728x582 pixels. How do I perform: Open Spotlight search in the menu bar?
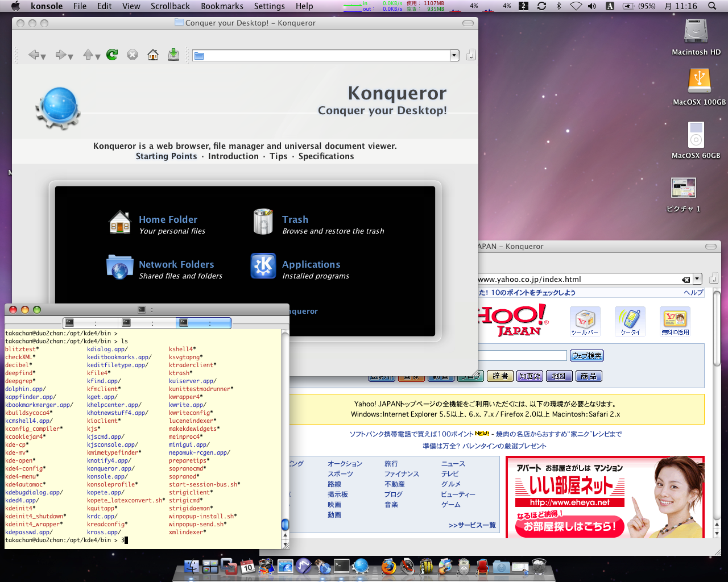point(712,6)
